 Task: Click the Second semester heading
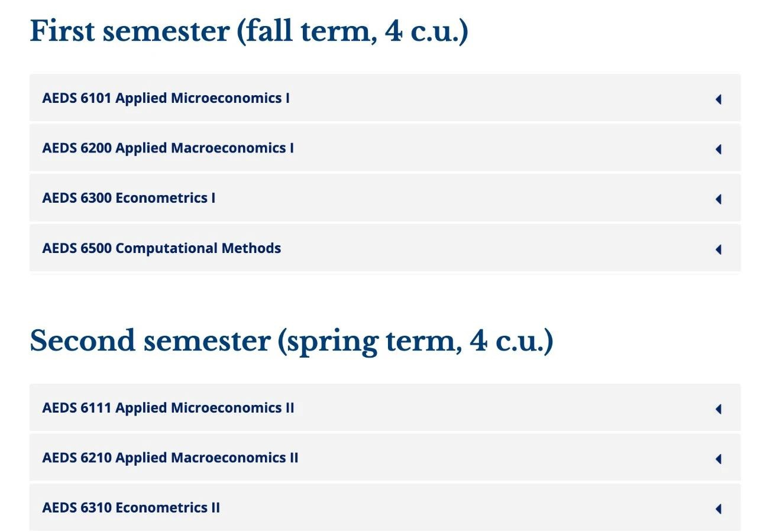[291, 341]
